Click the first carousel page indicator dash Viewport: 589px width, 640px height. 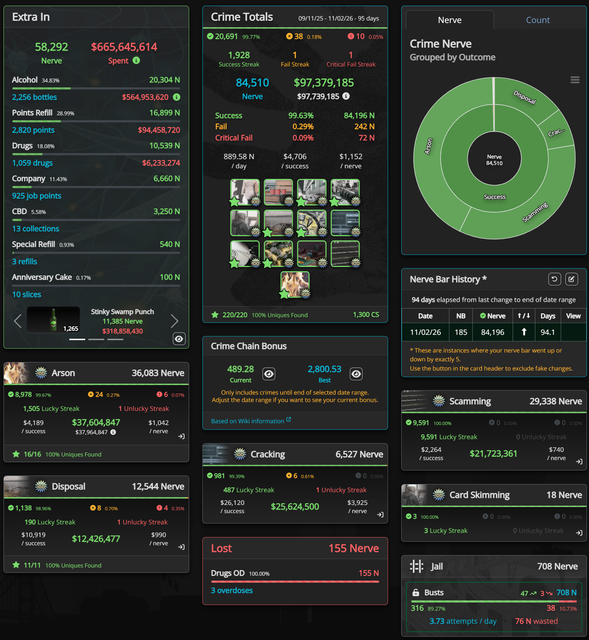point(77,339)
